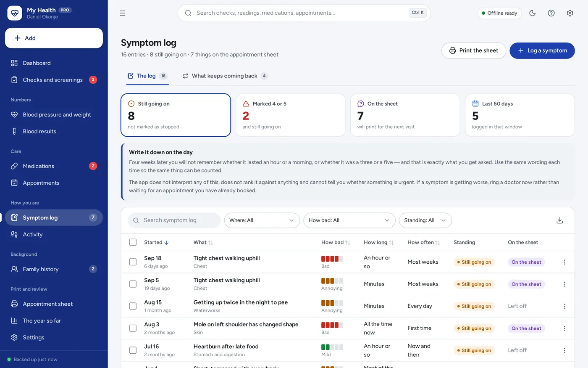
Task: Select the Last 60 days card
Action: pos(520,115)
